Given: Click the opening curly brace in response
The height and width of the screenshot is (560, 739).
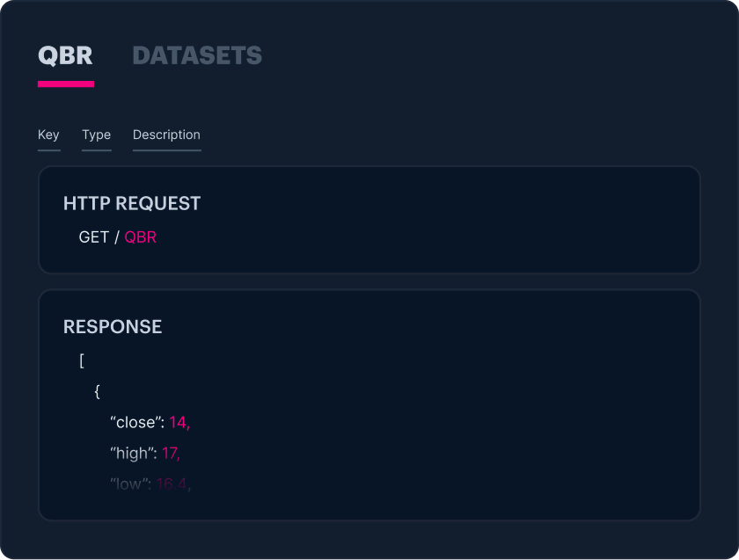Looking at the screenshot, I should point(97,391).
